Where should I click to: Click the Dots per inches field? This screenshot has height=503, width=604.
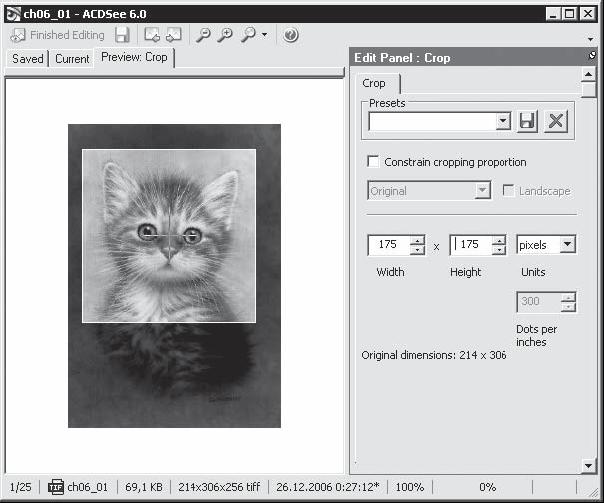[x=539, y=302]
